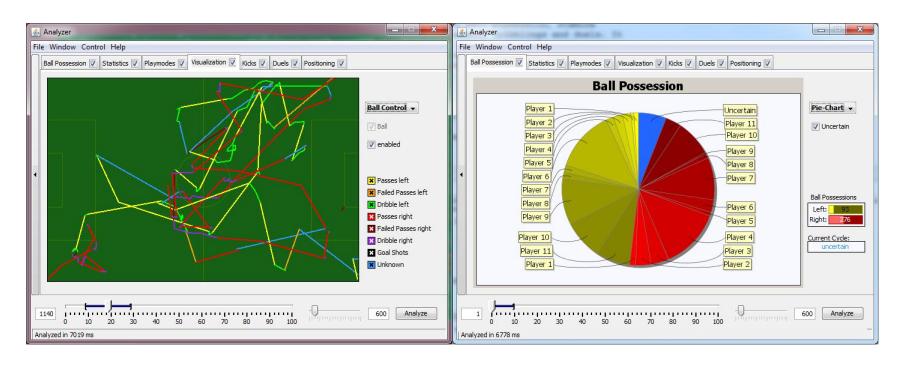The width and height of the screenshot is (904, 370).
Task: Click Right ball possession color bar
Action: pyautogui.click(x=846, y=220)
